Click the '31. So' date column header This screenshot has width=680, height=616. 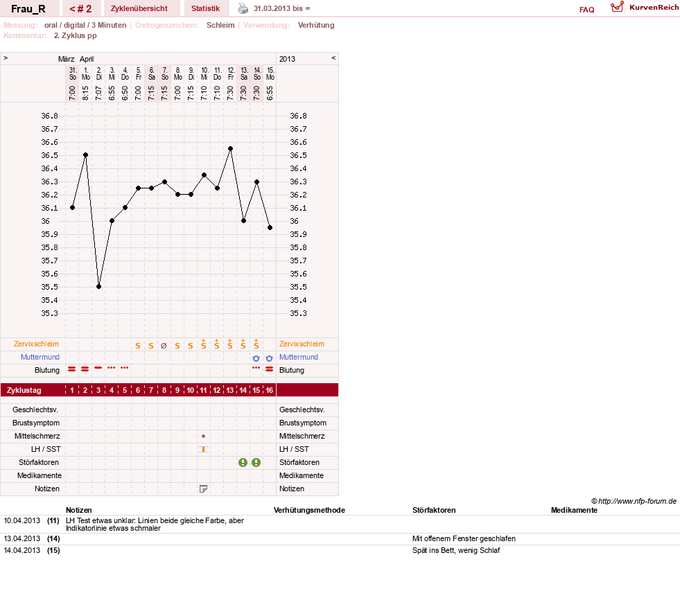[x=72, y=73]
